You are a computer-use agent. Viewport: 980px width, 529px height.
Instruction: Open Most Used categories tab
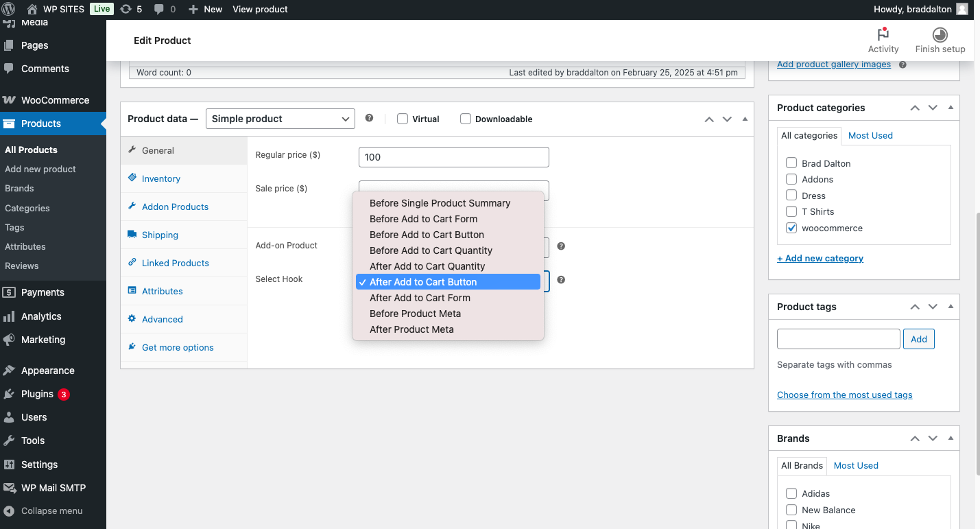pyautogui.click(x=870, y=135)
